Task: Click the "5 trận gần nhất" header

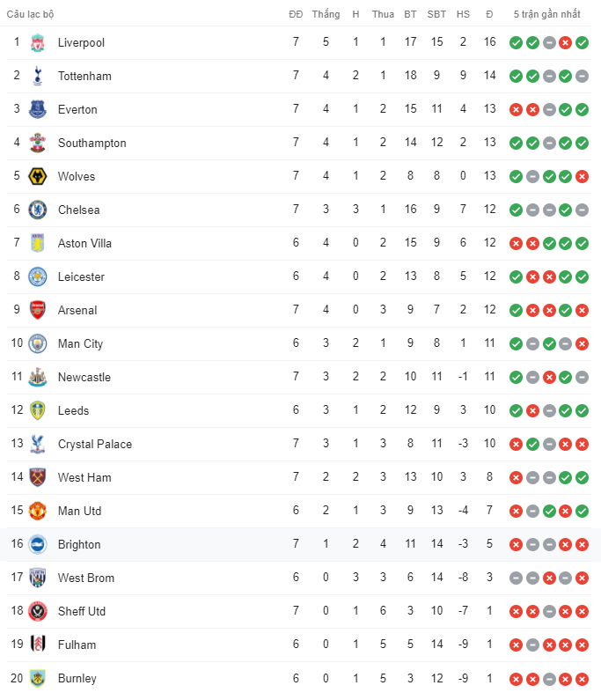Action: coord(547,14)
